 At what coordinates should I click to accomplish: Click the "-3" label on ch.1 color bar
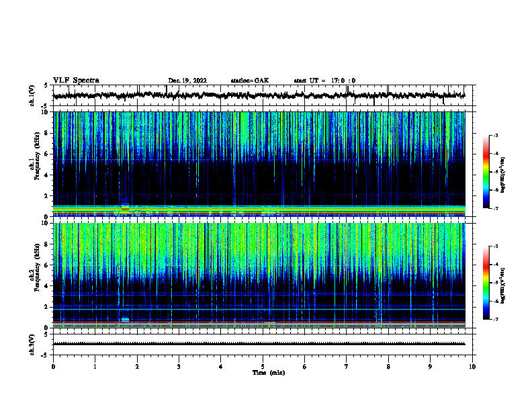(495, 135)
